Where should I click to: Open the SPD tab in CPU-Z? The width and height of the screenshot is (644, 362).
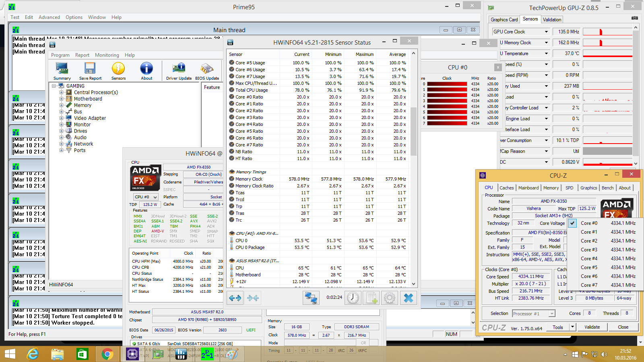click(x=569, y=188)
